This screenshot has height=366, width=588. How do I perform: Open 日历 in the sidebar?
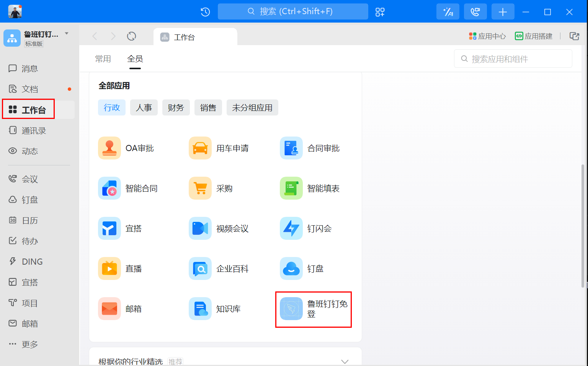[x=23, y=220]
